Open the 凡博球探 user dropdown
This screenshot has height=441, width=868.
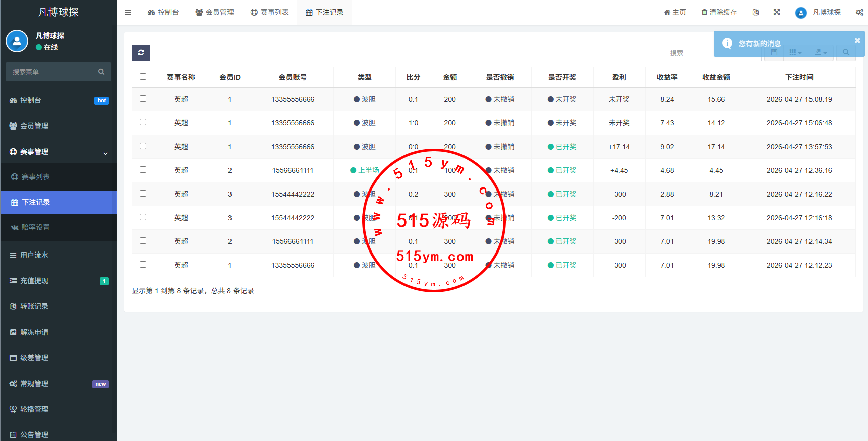(x=818, y=12)
